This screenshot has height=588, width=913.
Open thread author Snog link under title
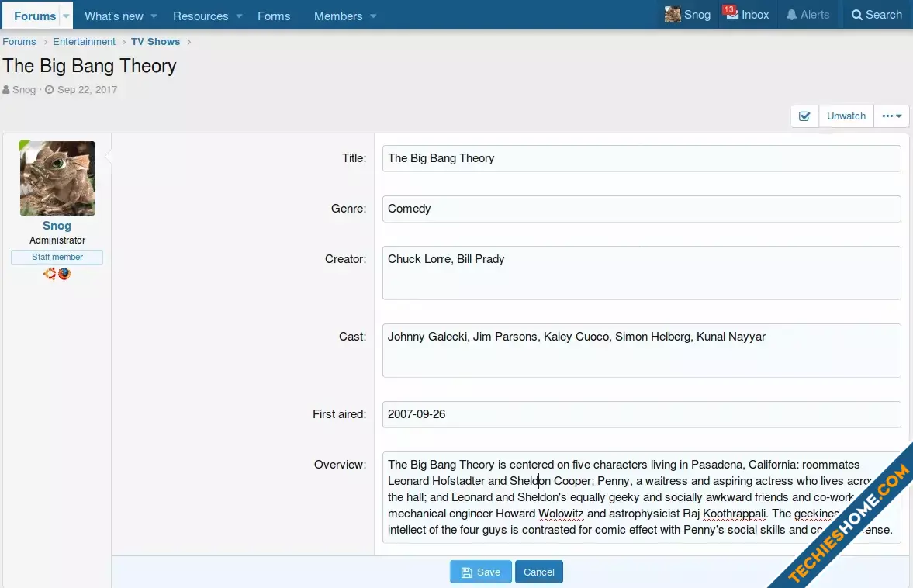pos(24,90)
